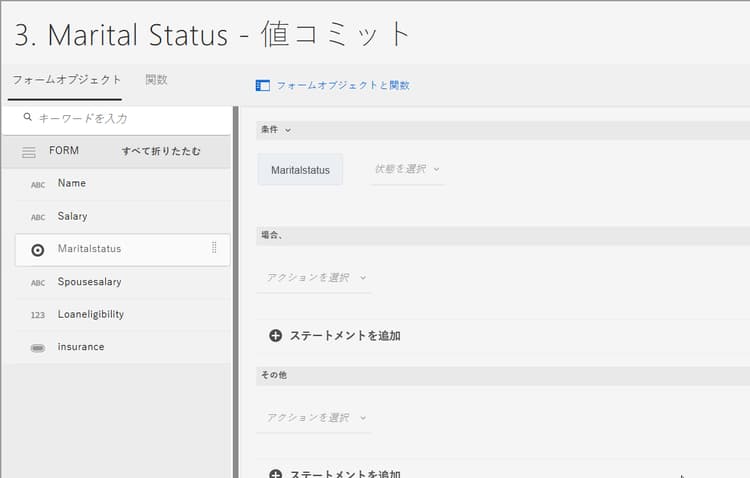Click the drag handle on Maritalstatus row

coord(214,247)
